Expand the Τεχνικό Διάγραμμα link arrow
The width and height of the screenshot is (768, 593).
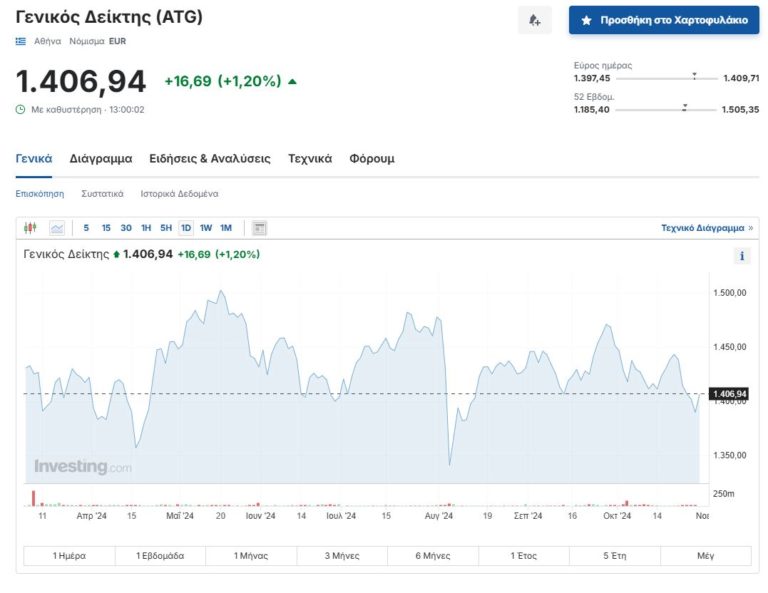751,228
